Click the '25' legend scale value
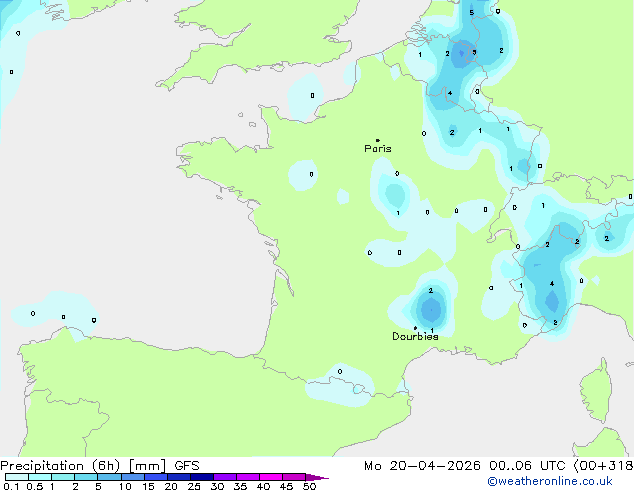The image size is (634, 490). tap(194, 486)
